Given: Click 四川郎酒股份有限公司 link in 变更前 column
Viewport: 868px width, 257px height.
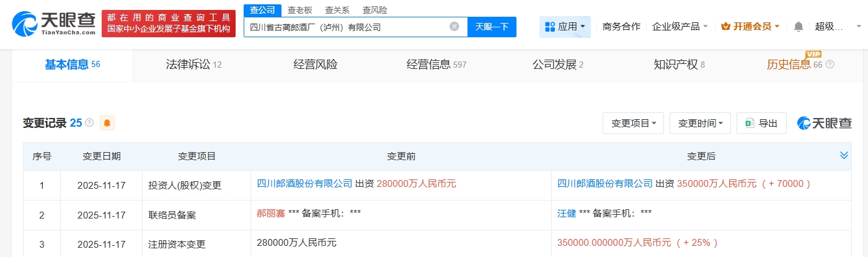Looking at the screenshot, I should pos(304,184).
